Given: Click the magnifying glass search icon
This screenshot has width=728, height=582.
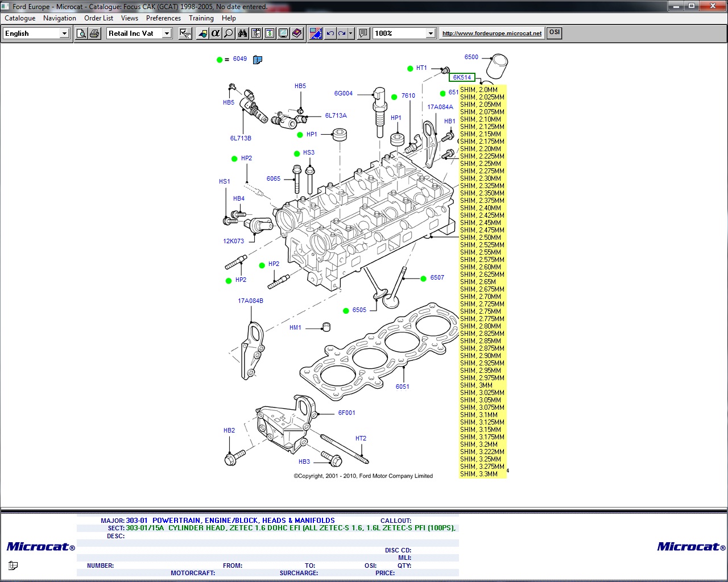Looking at the screenshot, I should tap(229, 34).
